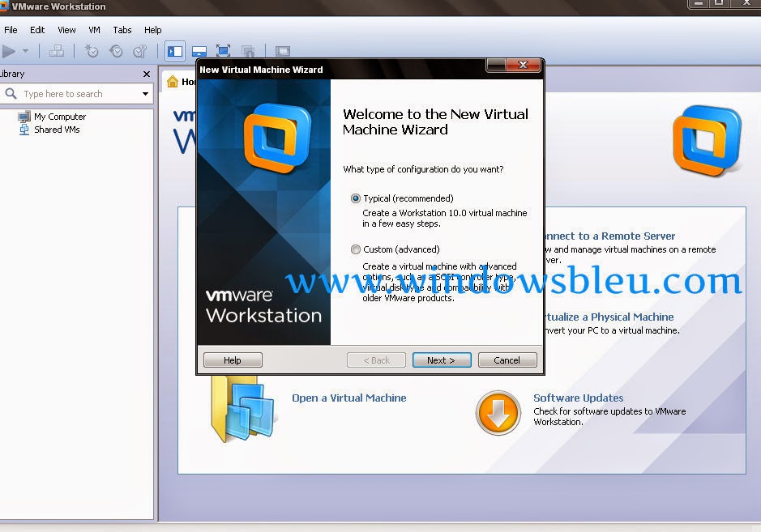Toggle the library sidebar view icon
Image resolution: width=761 pixels, height=532 pixels.
tap(175, 51)
